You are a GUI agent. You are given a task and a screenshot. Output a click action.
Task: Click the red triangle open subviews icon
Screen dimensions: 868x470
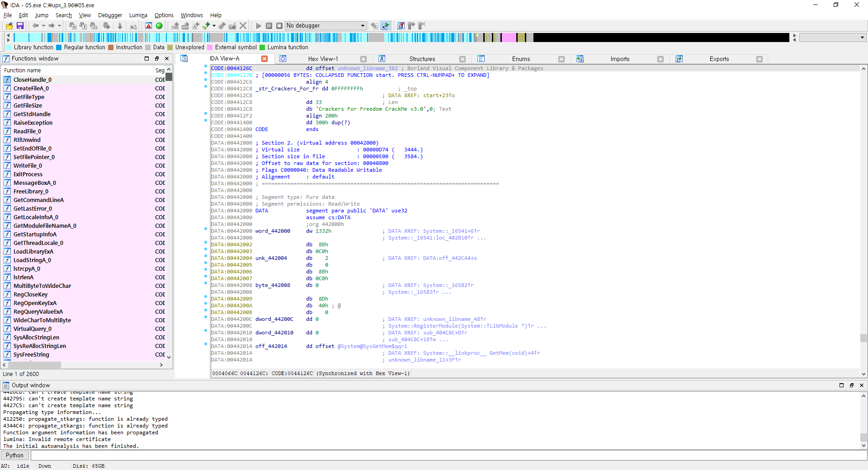148,26
